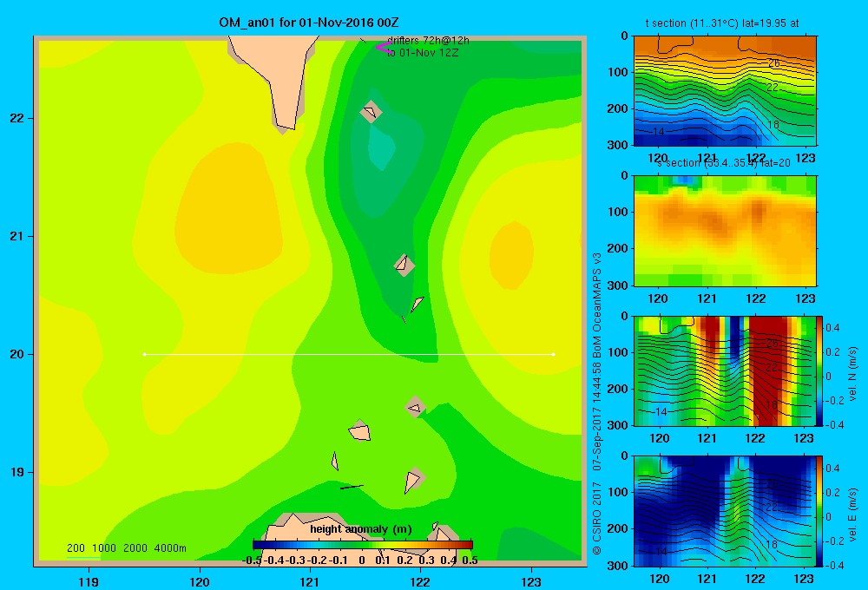Click the "to 01-Nov 12Z" label
Image resolution: width=868 pixels, height=590 pixels.
coord(423,53)
